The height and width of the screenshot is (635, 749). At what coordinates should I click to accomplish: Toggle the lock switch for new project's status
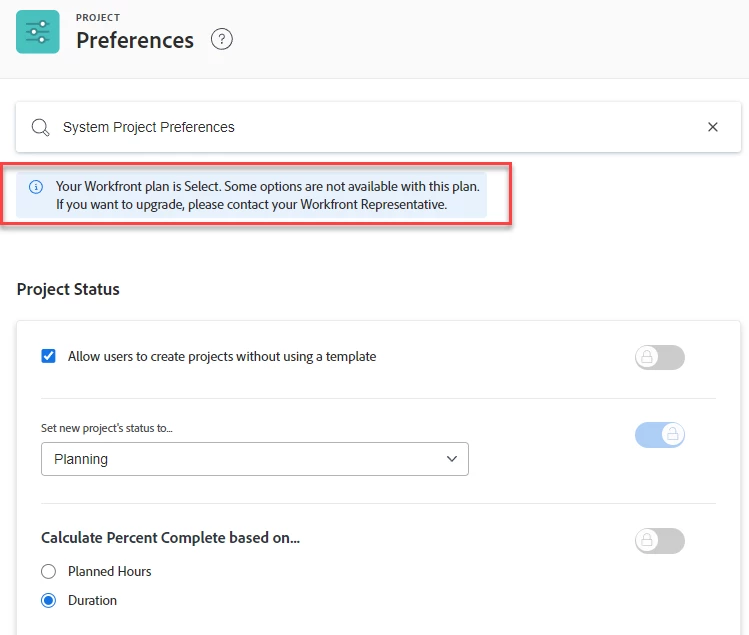[659, 434]
